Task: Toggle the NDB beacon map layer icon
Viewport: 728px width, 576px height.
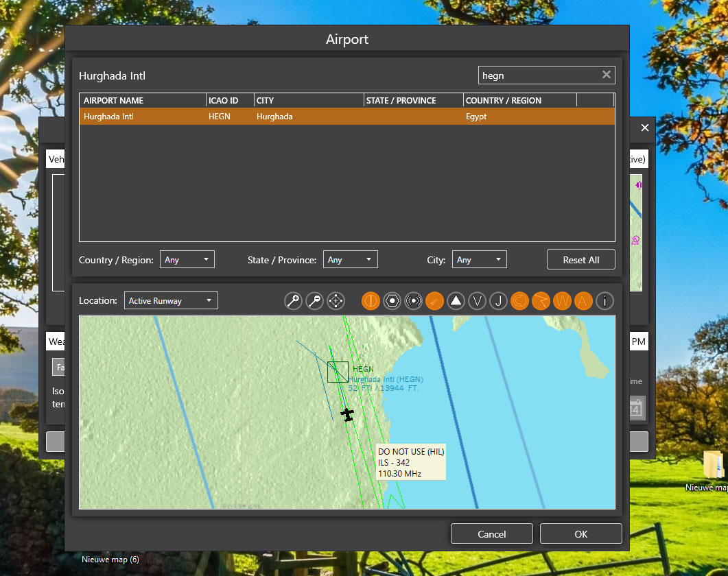Action: (x=414, y=301)
